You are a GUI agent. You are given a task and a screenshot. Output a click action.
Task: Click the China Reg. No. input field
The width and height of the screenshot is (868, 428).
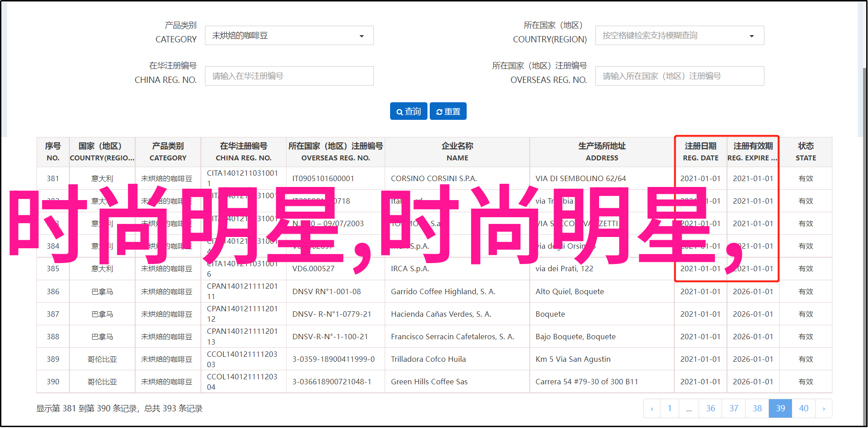click(289, 76)
